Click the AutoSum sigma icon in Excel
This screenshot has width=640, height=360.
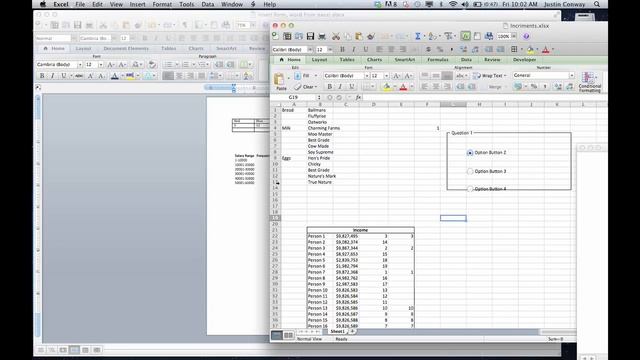(x=418, y=36)
